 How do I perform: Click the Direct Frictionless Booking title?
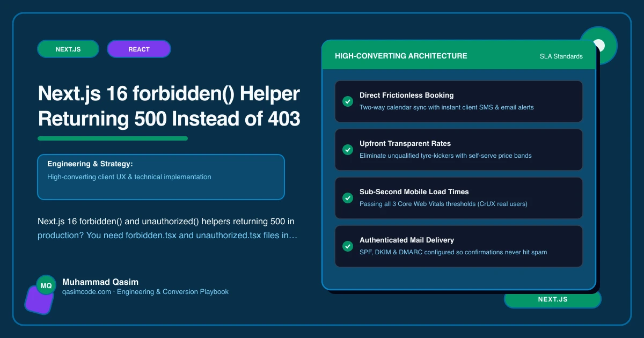pyautogui.click(x=407, y=95)
